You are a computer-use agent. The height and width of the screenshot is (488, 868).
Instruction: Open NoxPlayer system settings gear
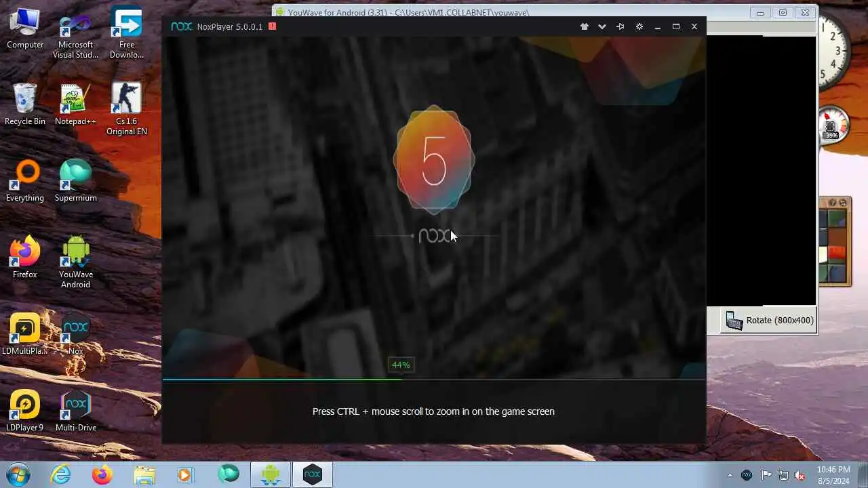click(639, 26)
